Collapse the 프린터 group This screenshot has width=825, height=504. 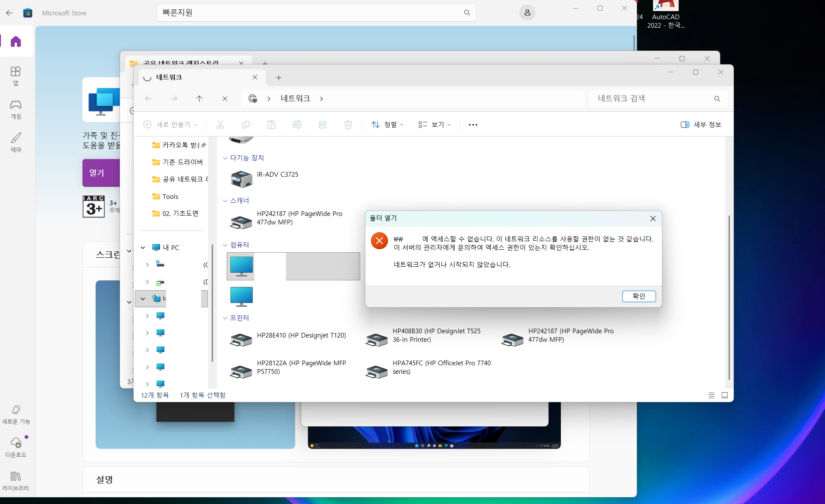click(225, 318)
